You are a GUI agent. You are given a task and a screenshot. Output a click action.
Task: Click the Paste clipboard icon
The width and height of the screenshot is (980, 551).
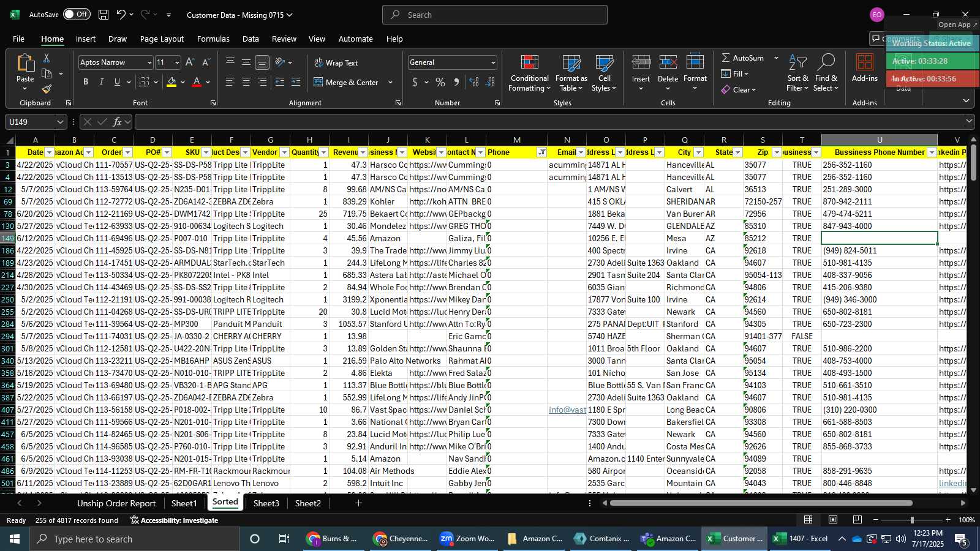25,62
